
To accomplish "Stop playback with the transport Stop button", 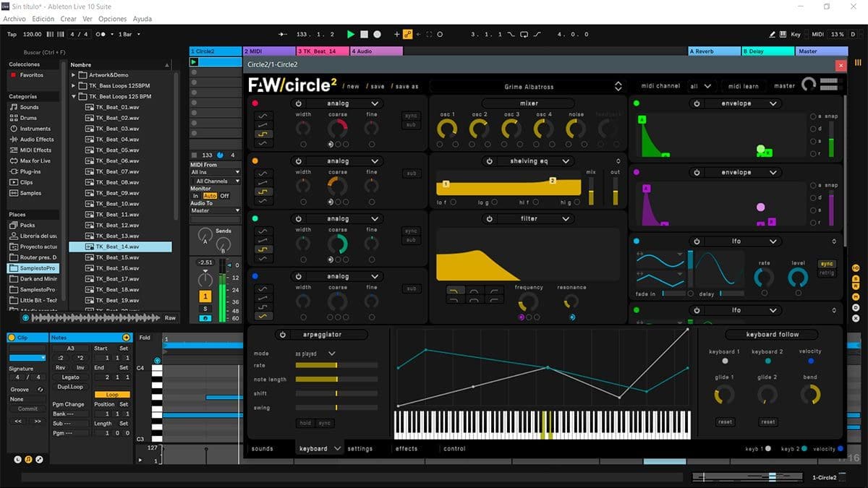I will coord(365,34).
